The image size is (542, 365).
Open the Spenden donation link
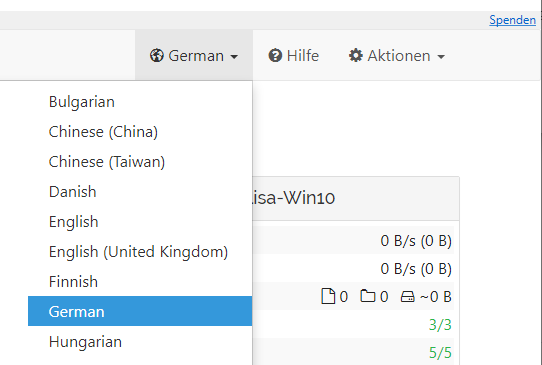click(x=512, y=20)
